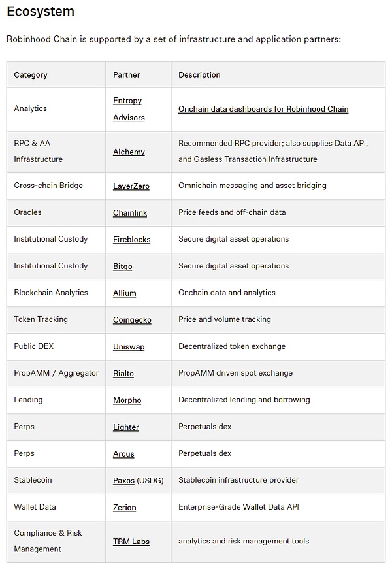Open the Zerion wallet data link
Screen dimensions: 392x567
pyautogui.click(x=124, y=507)
